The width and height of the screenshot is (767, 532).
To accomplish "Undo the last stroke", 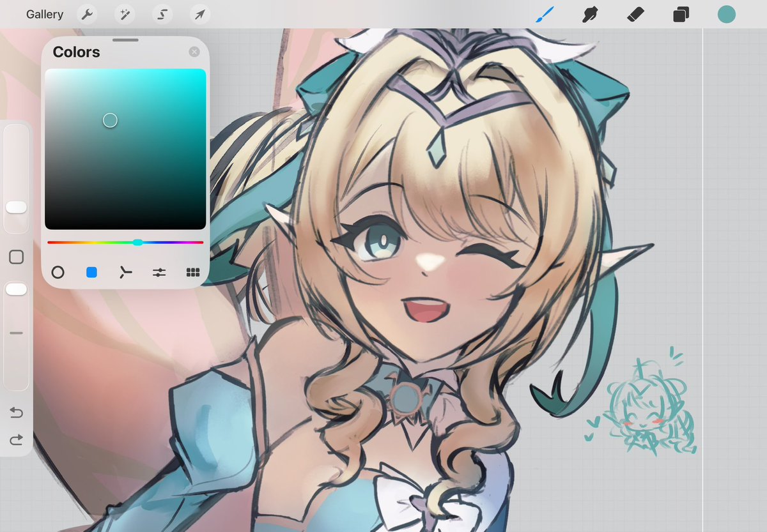I will pos(17,413).
